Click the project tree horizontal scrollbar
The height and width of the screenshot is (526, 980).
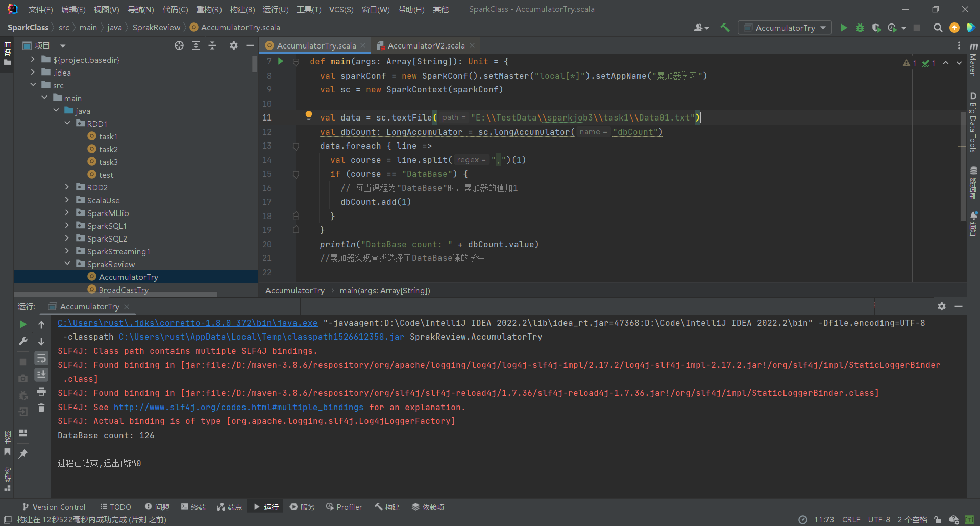click(x=116, y=294)
